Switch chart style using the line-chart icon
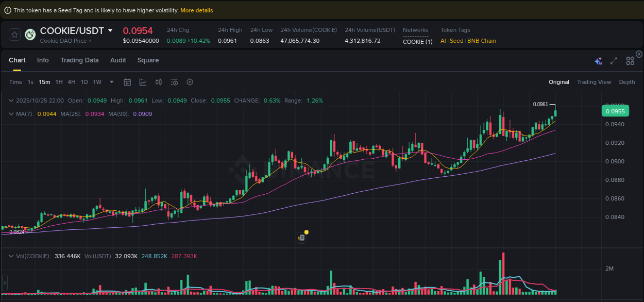Image resolution: width=644 pixels, height=302 pixels. tap(143, 82)
